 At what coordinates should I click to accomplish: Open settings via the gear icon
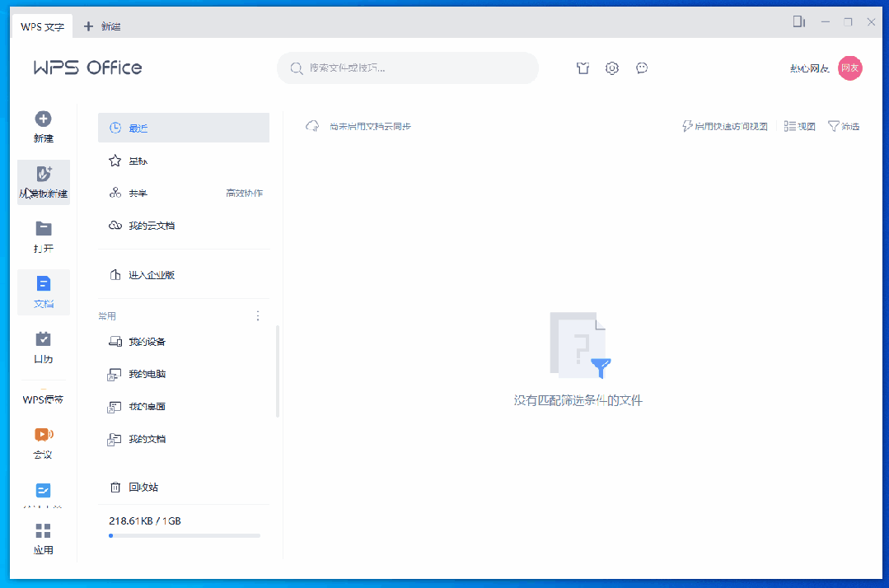[x=612, y=68]
